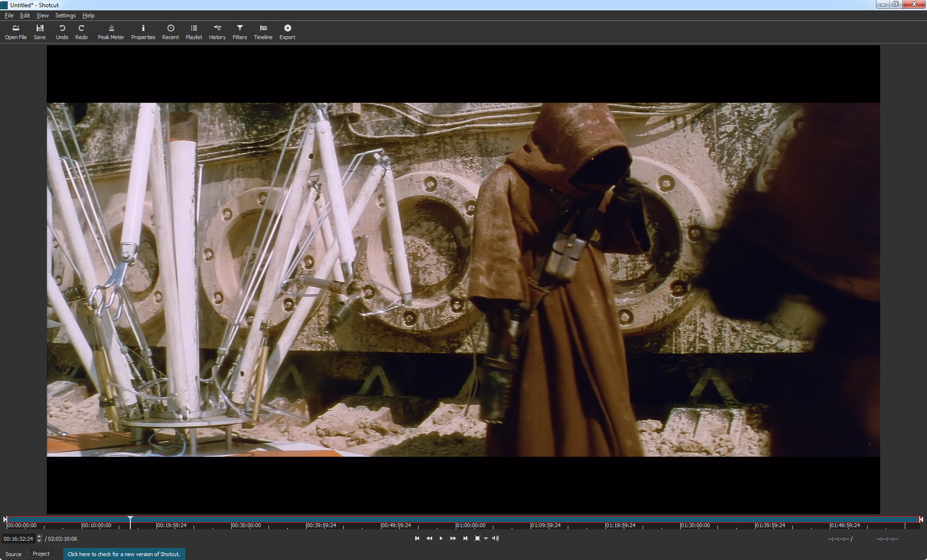The width and height of the screenshot is (927, 560).
Task: Click the total duration text 02:02:10:06
Action: coord(62,539)
